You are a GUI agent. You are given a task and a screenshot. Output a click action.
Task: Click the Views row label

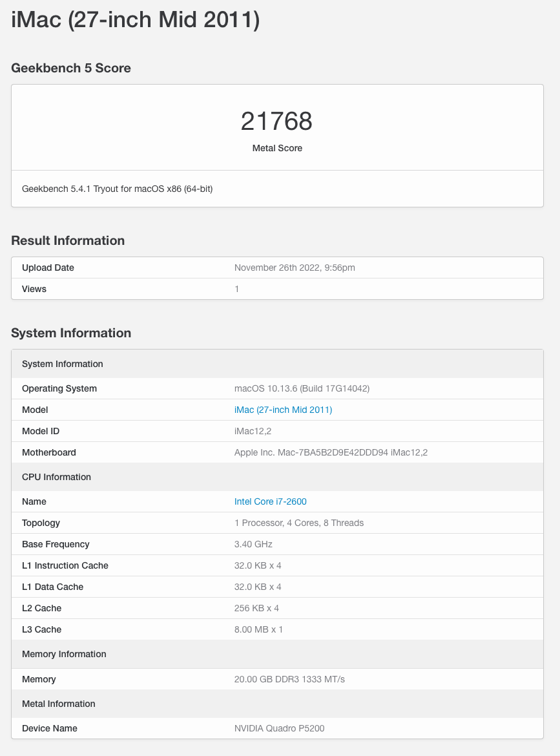34,289
